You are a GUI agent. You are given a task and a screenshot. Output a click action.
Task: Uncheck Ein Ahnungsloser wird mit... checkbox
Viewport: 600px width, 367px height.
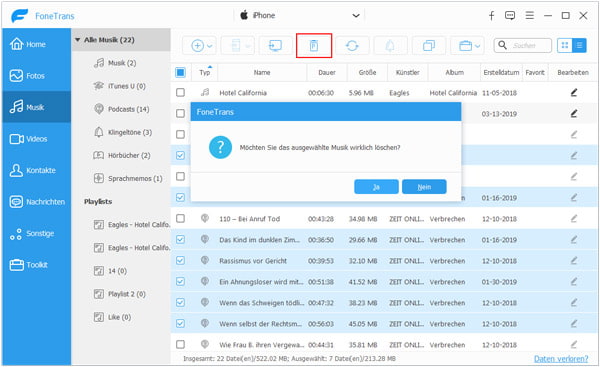click(x=180, y=282)
